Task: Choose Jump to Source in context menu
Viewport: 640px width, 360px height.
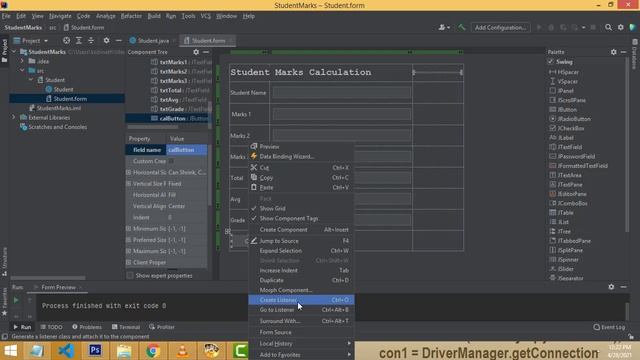Action: point(301,241)
